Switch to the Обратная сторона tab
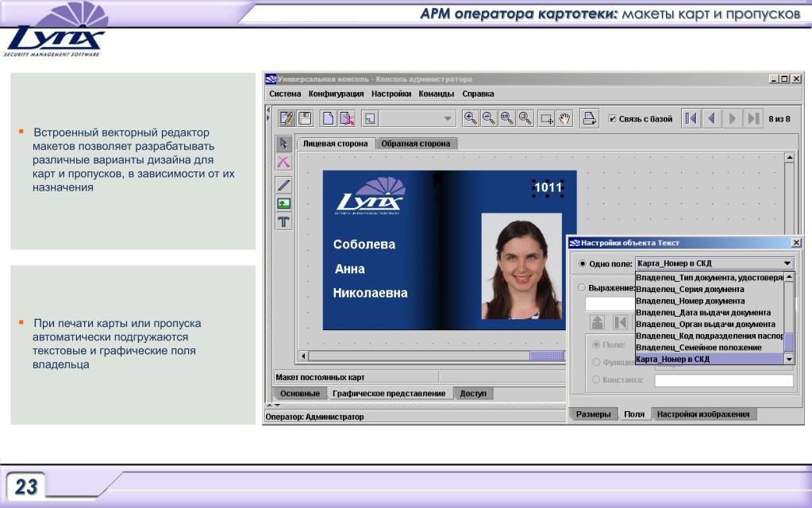This screenshot has height=508, width=812. (x=415, y=144)
